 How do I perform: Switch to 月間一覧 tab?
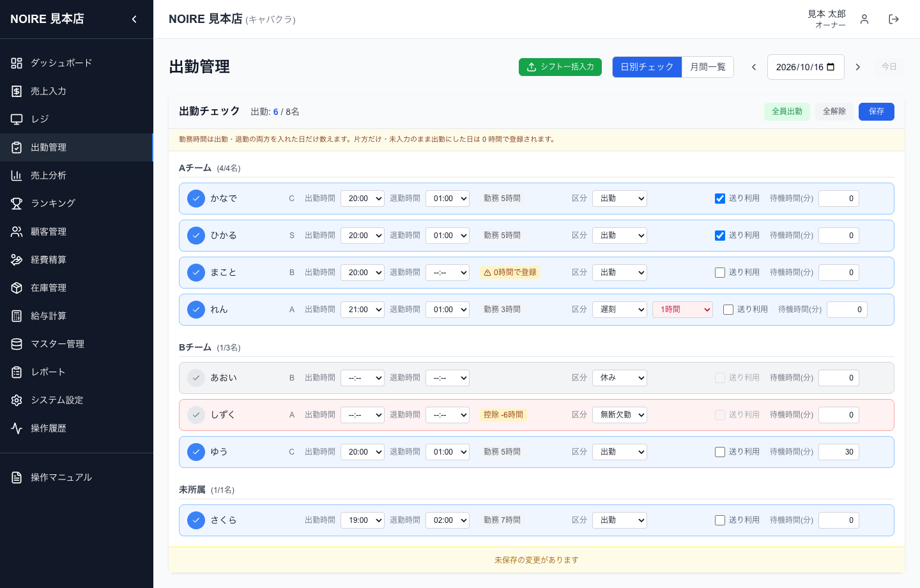pyautogui.click(x=708, y=67)
